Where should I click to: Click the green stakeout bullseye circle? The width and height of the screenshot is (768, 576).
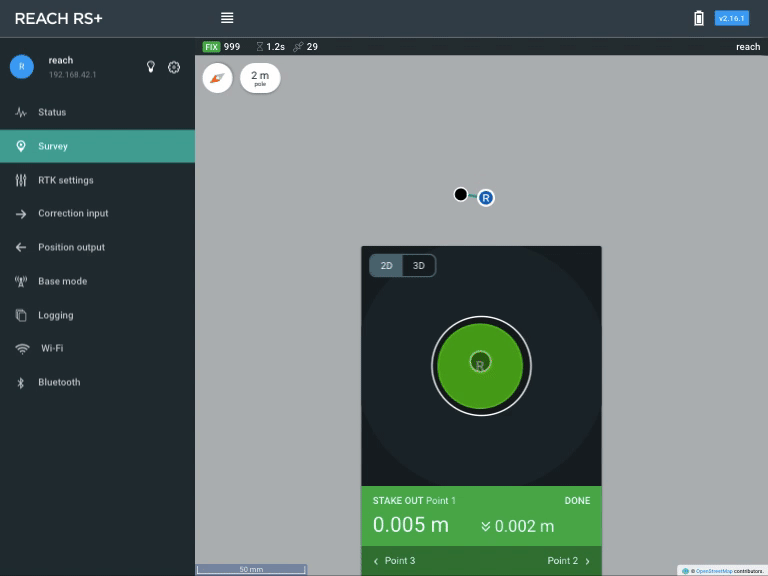[x=480, y=366]
